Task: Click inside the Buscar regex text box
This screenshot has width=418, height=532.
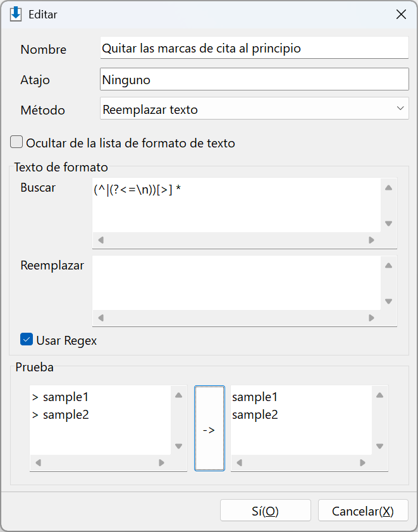Action: pos(237,205)
